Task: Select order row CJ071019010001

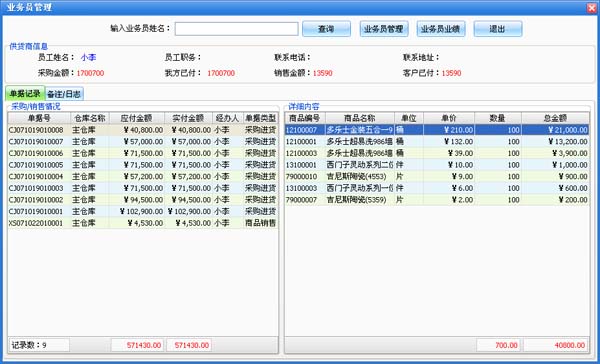Action: (143, 211)
